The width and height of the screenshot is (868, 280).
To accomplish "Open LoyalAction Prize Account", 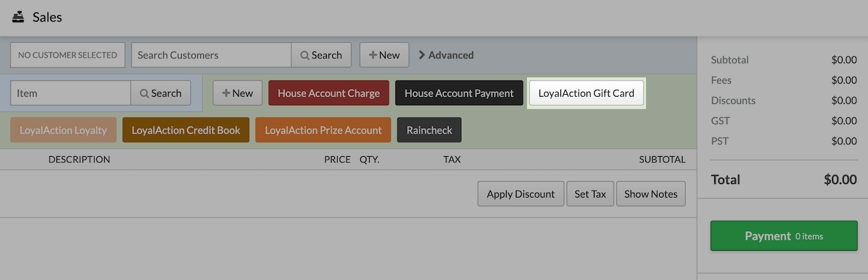I will tap(323, 130).
